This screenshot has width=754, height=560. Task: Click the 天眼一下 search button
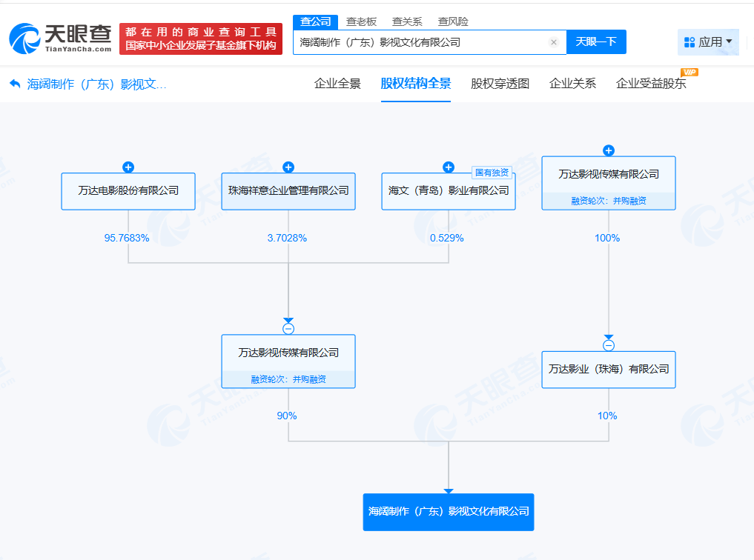click(596, 41)
